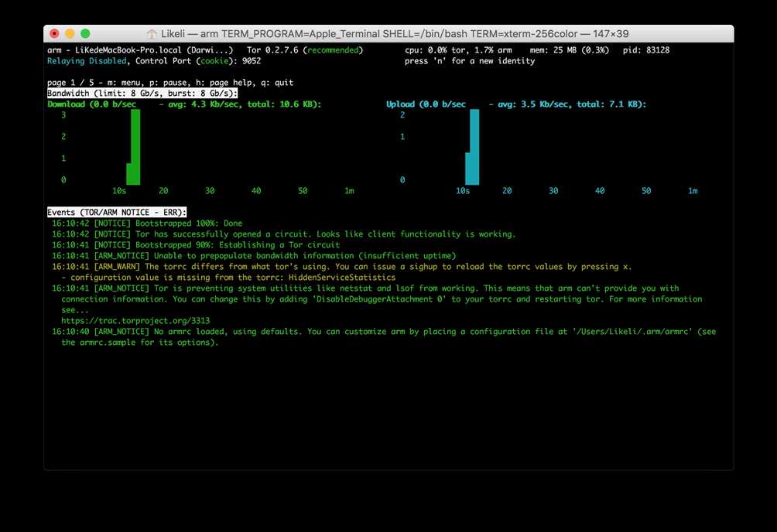Click the green download bandwidth bar
The height and width of the screenshot is (532, 777).
point(134,147)
